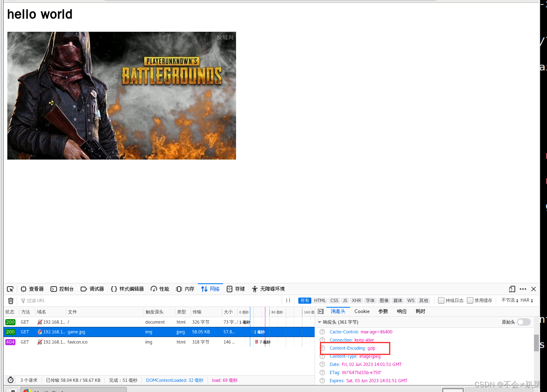Filter requests by JS type
The height and width of the screenshot is (392, 547).
(x=345, y=300)
